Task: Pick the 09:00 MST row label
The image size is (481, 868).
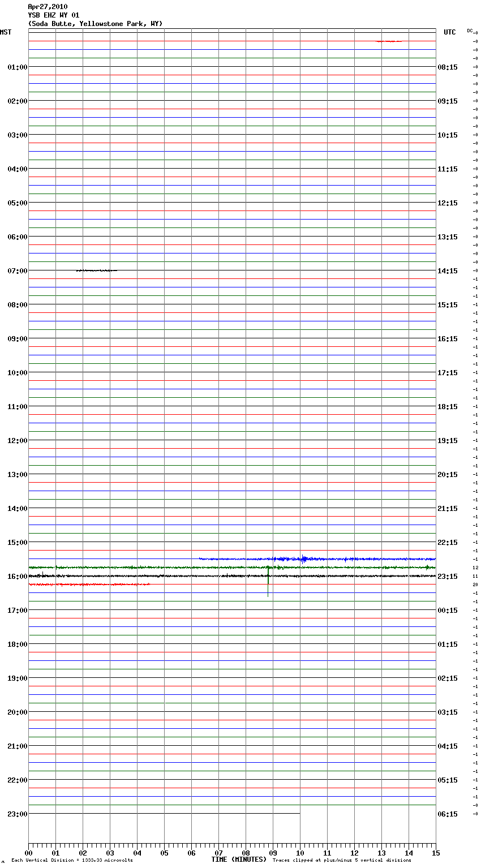Action: (18, 339)
